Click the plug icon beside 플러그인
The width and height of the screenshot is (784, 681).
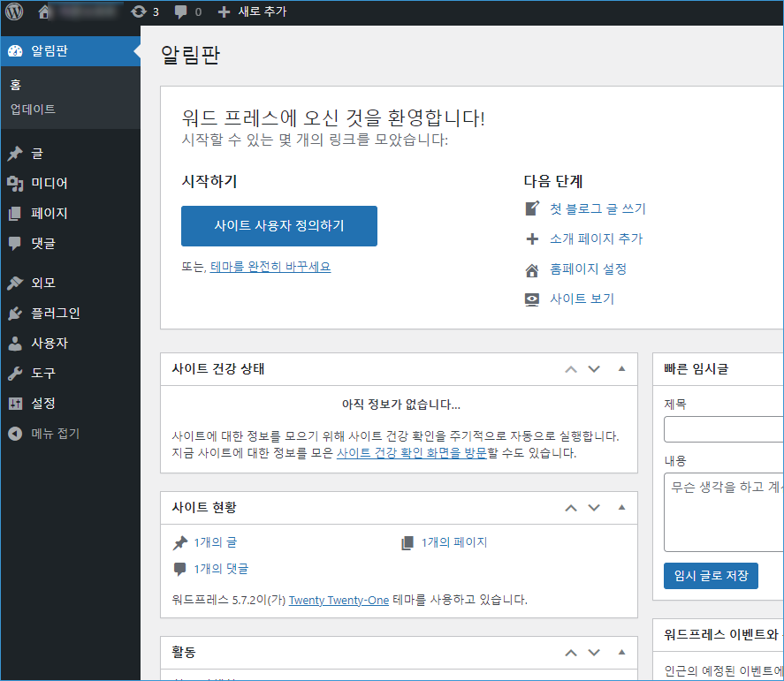[15, 314]
